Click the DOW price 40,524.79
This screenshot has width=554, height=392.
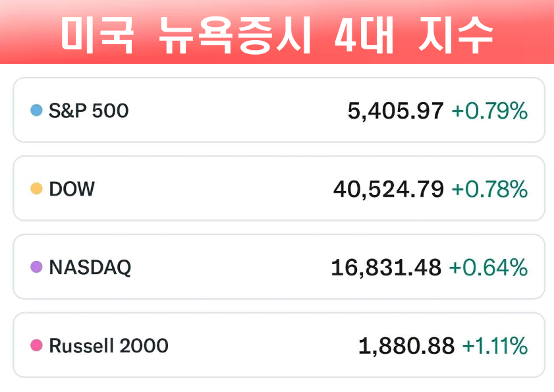[389, 190]
